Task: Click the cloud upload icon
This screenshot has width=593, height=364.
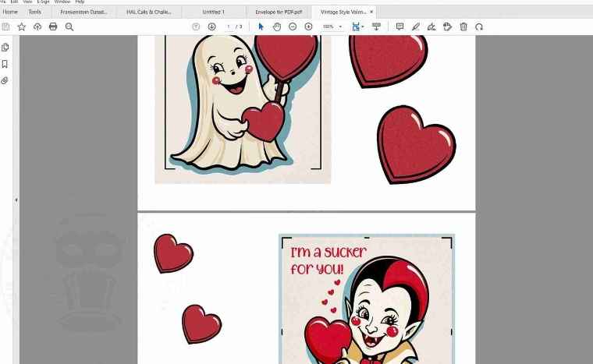Action: click(x=37, y=27)
